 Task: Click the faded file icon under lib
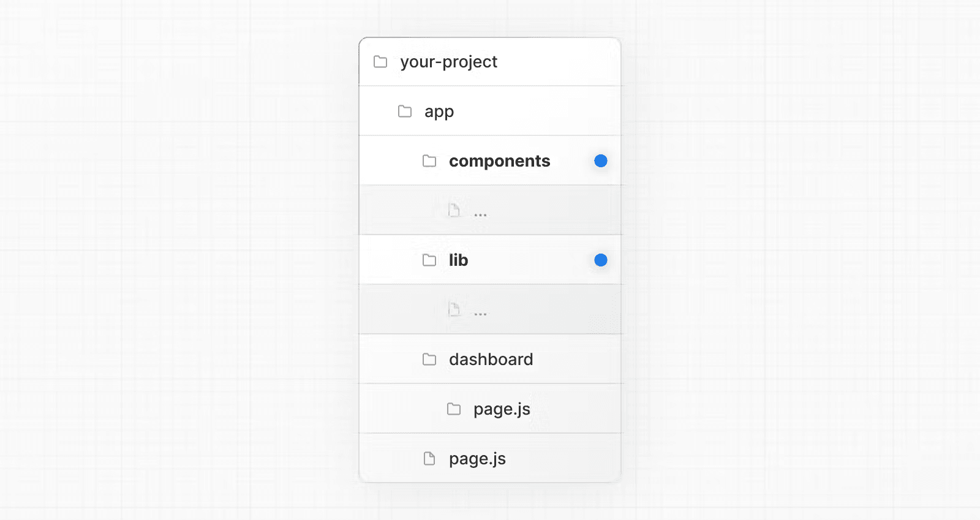[x=454, y=310]
